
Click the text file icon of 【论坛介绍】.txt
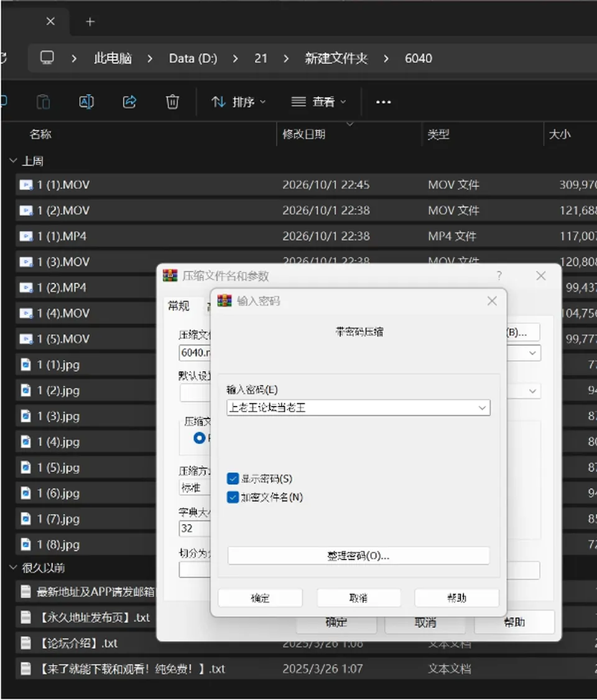(x=26, y=643)
